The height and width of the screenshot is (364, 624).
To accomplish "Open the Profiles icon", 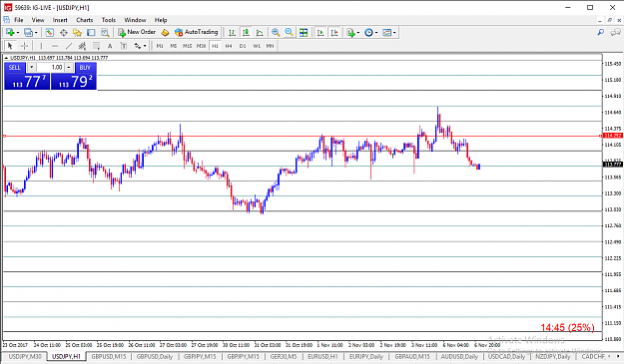I will (x=28, y=33).
